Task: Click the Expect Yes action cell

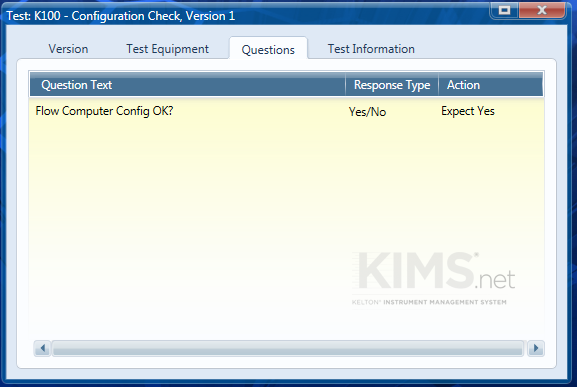Action: [x=468, y=111]
